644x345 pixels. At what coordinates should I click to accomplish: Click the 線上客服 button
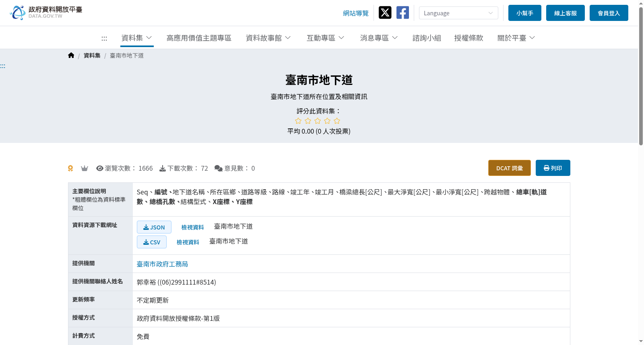tap(566, 13)
